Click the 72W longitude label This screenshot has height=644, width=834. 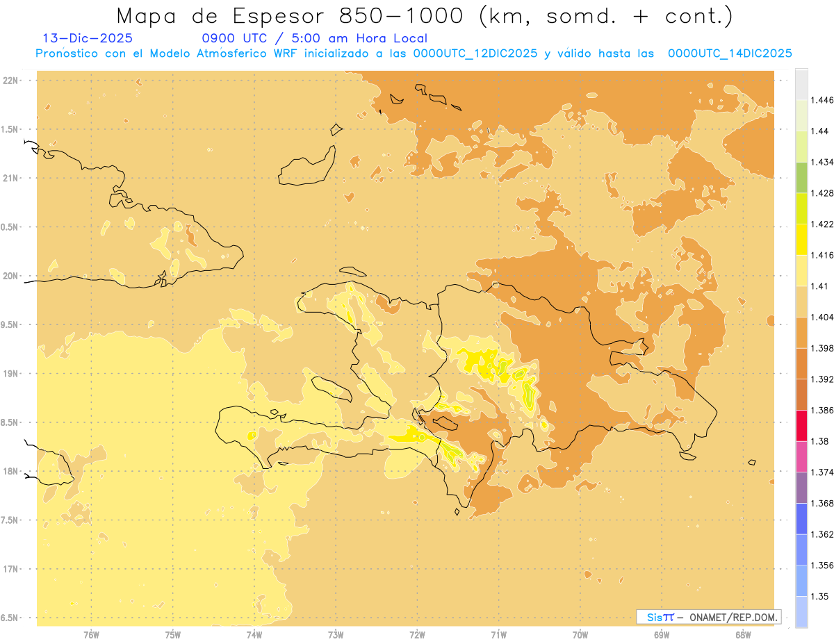417,635
